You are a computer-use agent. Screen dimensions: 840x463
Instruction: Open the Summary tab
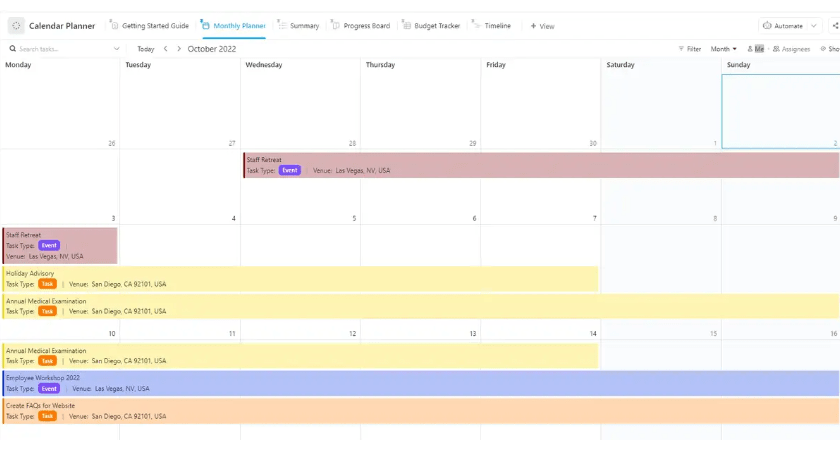[x=298, y=26]
